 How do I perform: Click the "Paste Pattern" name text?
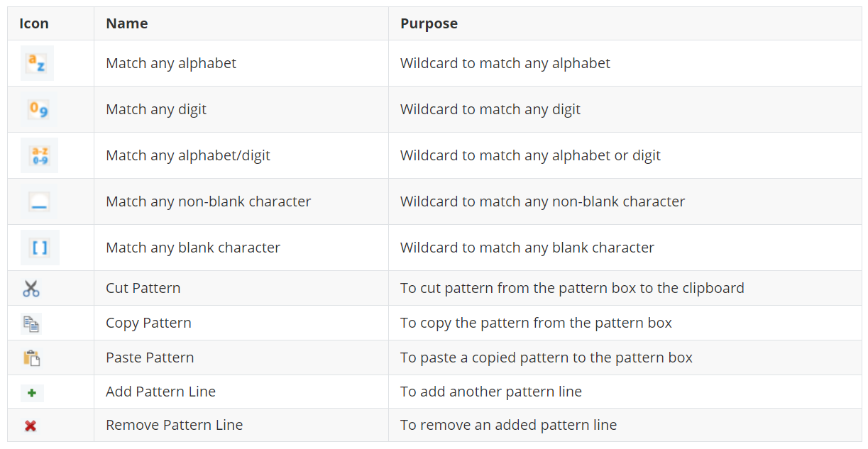click(150, 357)
